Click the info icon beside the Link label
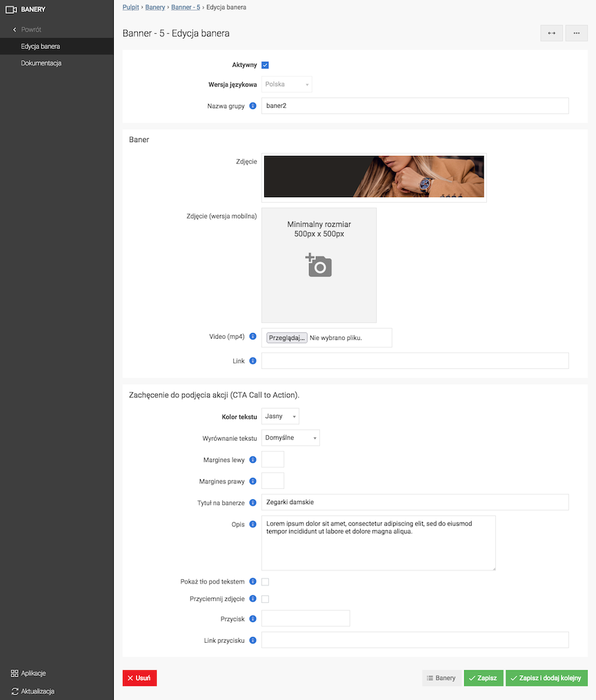Viewport: 596px width, 700px height. point(252,361)
